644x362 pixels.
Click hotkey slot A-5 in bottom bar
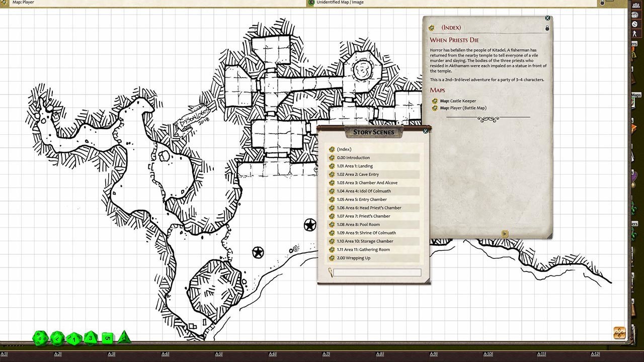click(219, 354)
